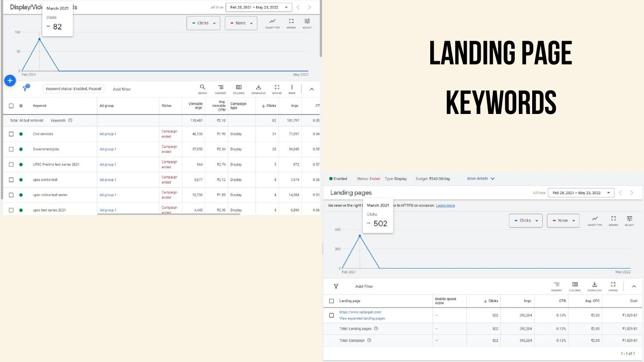The width and height of the screenshot is (644, 362).
Task: Open Chart Type in the Keywords panel
Action: 272,23
